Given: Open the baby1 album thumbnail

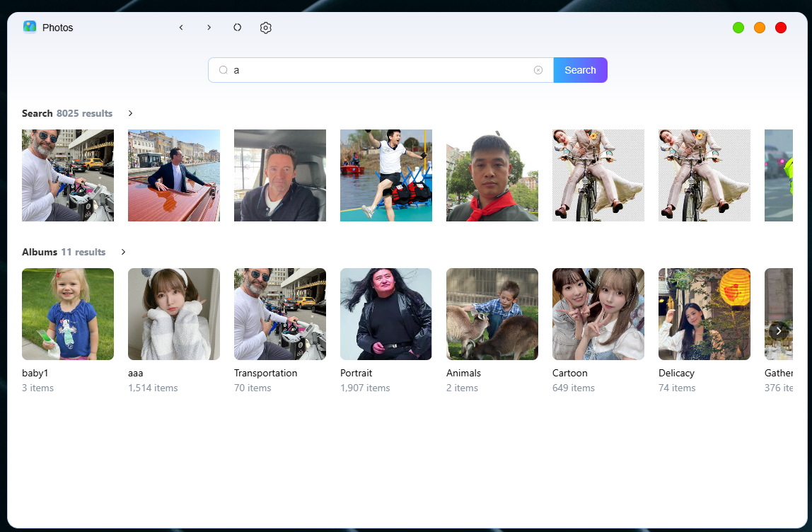Looking at the screenshot, I should coord(68,314).
